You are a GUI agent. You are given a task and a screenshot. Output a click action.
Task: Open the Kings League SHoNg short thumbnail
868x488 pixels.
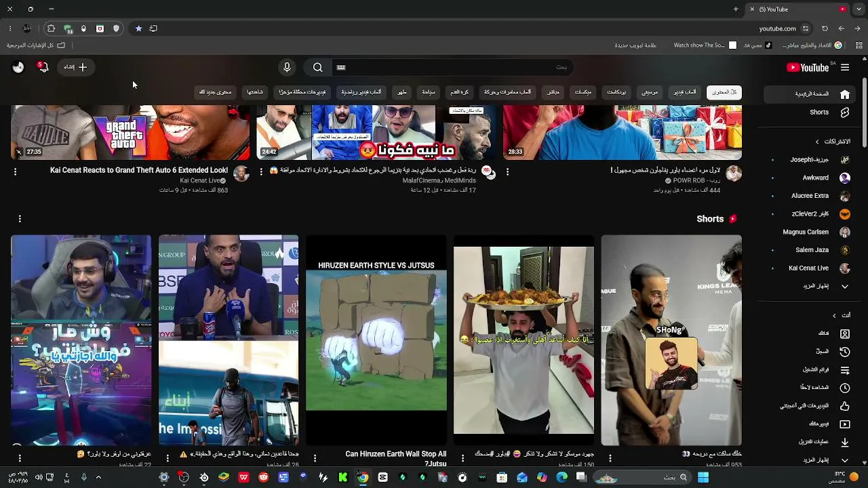[x=671, y=340]
